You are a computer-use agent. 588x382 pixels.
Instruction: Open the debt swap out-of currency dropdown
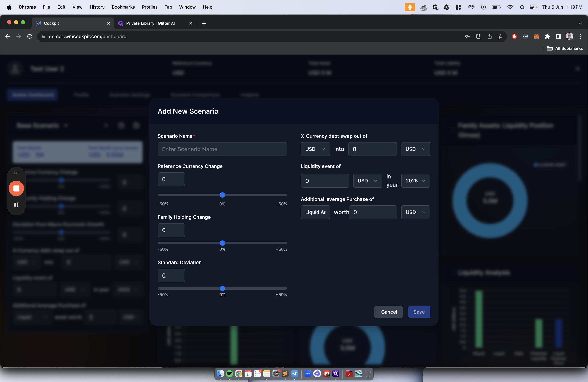pyautogui.click(x=315, y=149)
